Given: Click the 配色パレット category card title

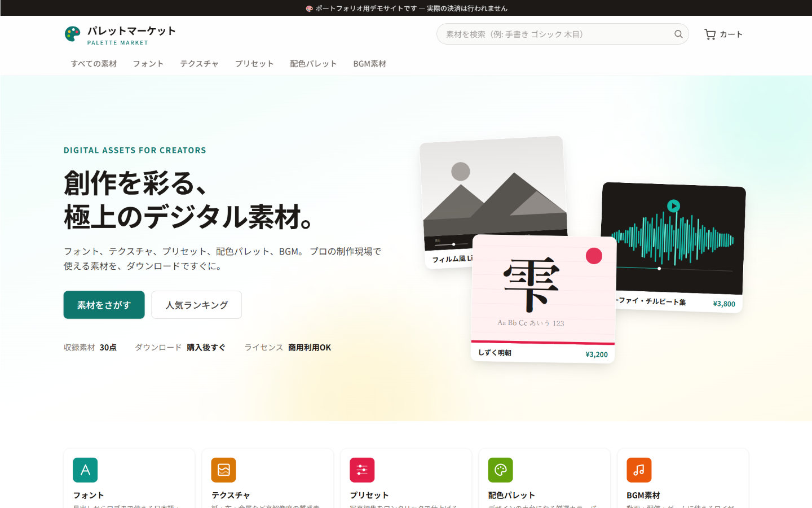Looking at the screenshot, I should (x=511, y=495).
